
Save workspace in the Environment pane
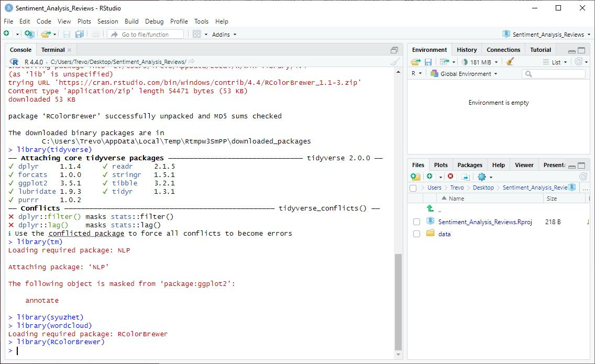click(x=428, y=62)
